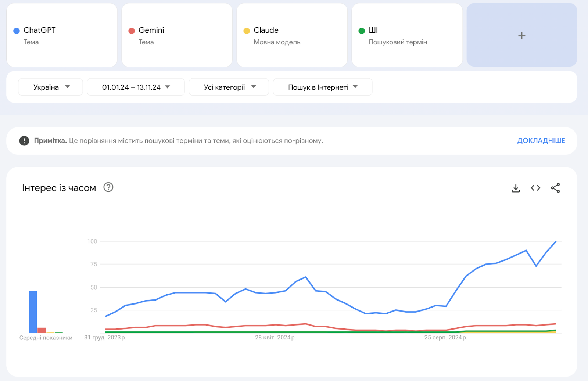Click the 50 y-axis value
Image resolution: width=588 pixels, height=381 pixels.
click(x=94, y=287)
